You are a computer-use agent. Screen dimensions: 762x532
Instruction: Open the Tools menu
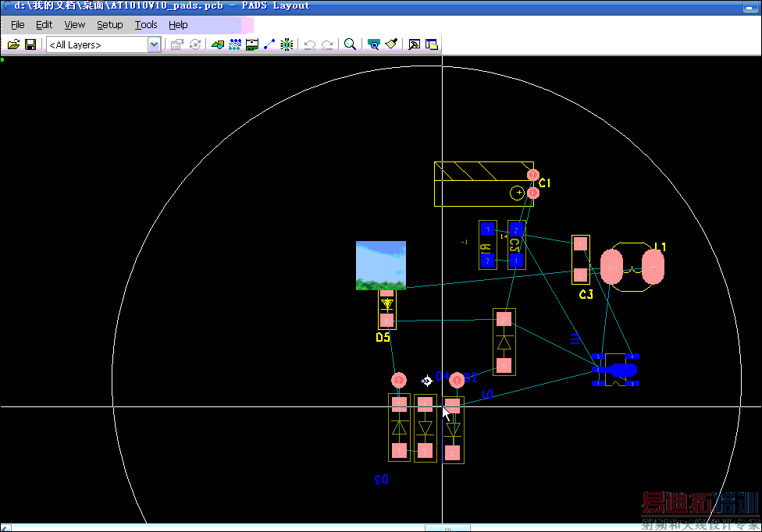[146, 25]
